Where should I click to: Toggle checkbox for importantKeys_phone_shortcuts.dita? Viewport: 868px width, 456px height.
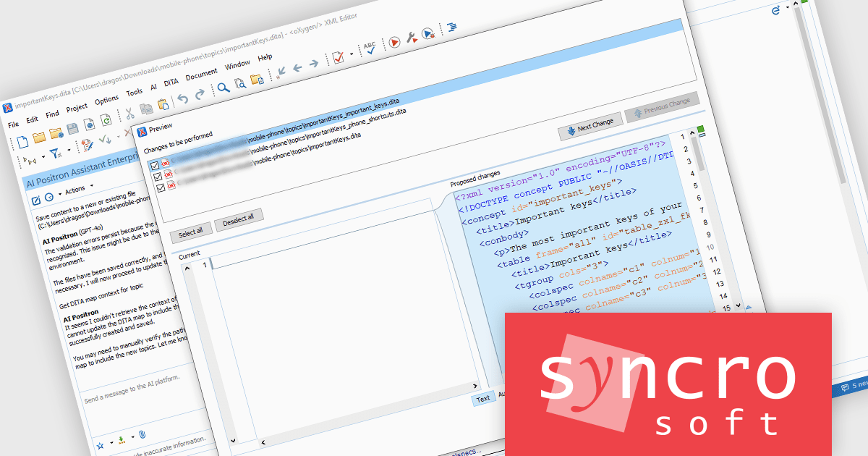pos(157,177)
